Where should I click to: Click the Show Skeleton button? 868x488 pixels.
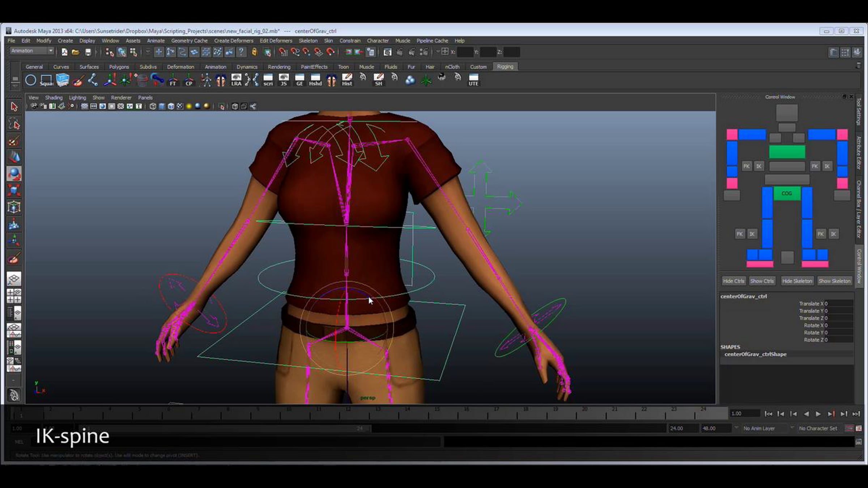pos(834,281)
